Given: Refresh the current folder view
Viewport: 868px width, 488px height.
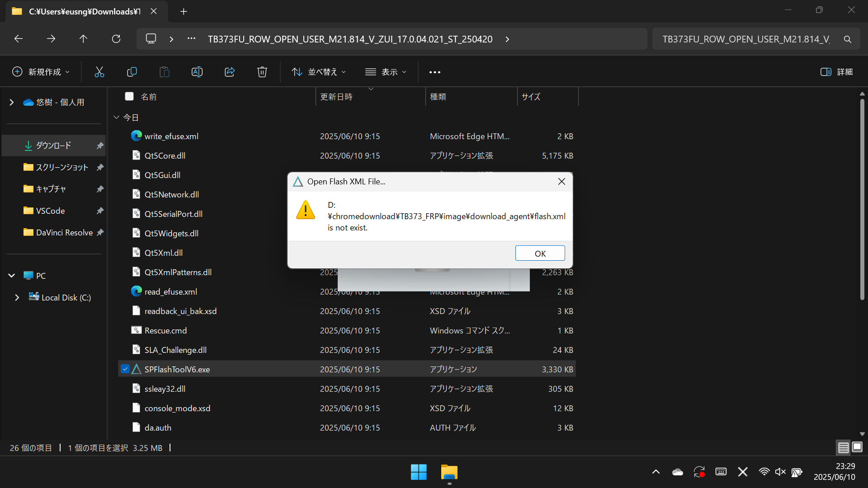Looking at the screenshot, I should [x=116, y=39].
